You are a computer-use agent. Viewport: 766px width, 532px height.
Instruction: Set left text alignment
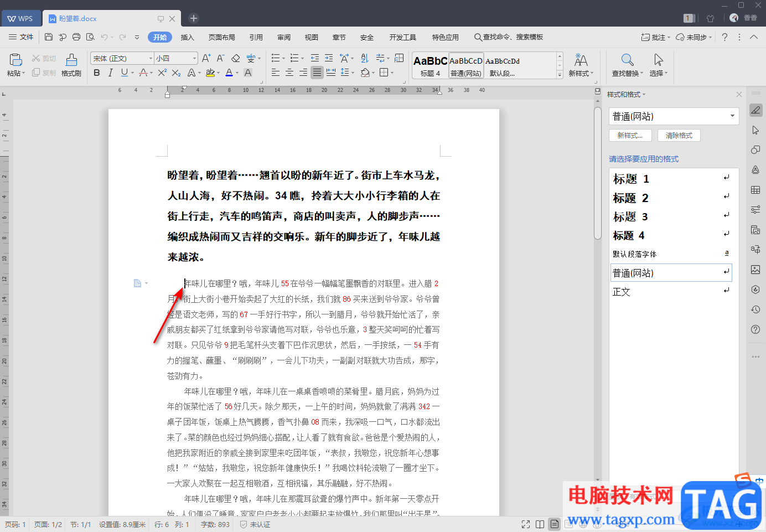pos(276,73)
